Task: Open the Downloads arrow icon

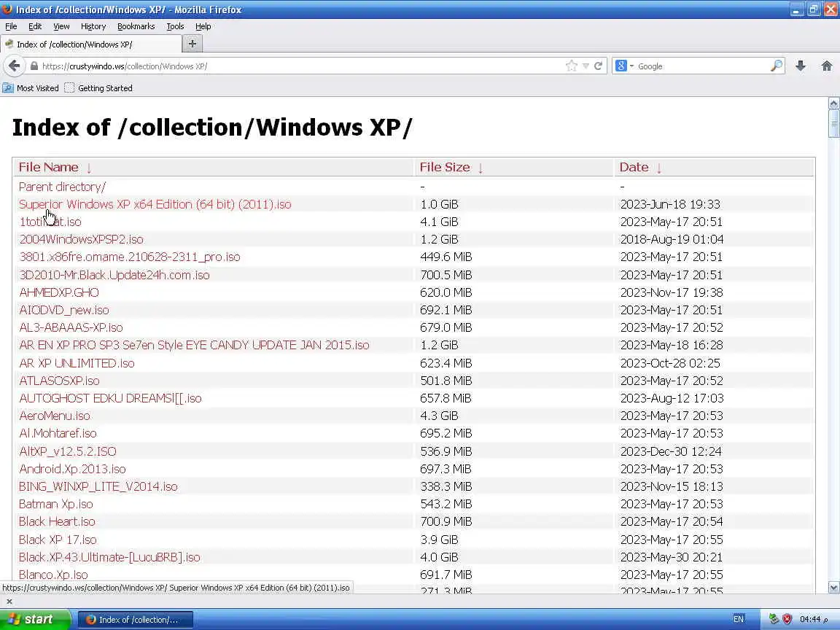Action: (801, 66)
